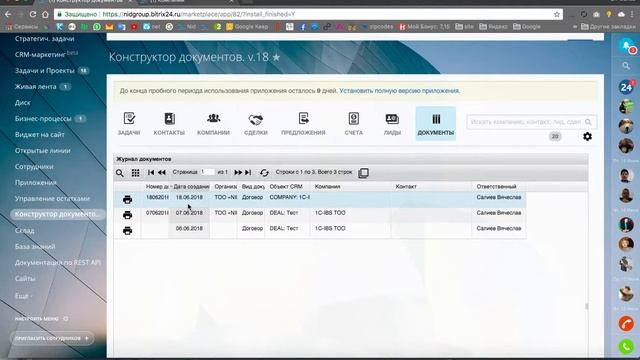Image resolution: width=640 pixels, height=360 pixels.
Task: Go to first page of journal
Action: (x=151, y=173)
